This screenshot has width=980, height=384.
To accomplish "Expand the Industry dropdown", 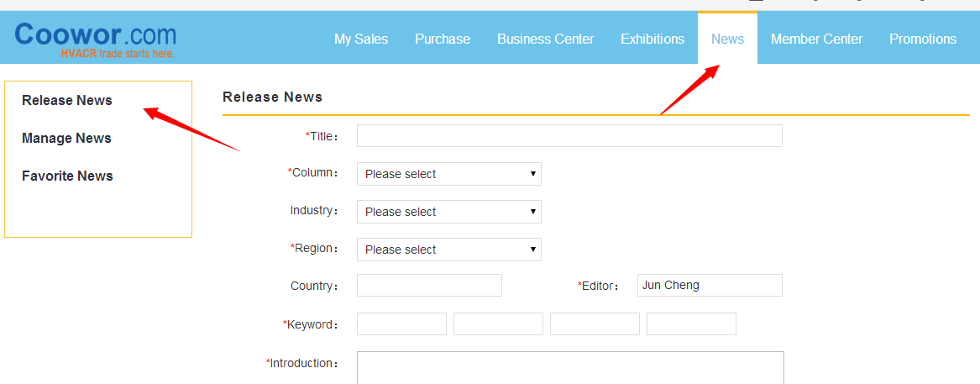I will (448, 212).
